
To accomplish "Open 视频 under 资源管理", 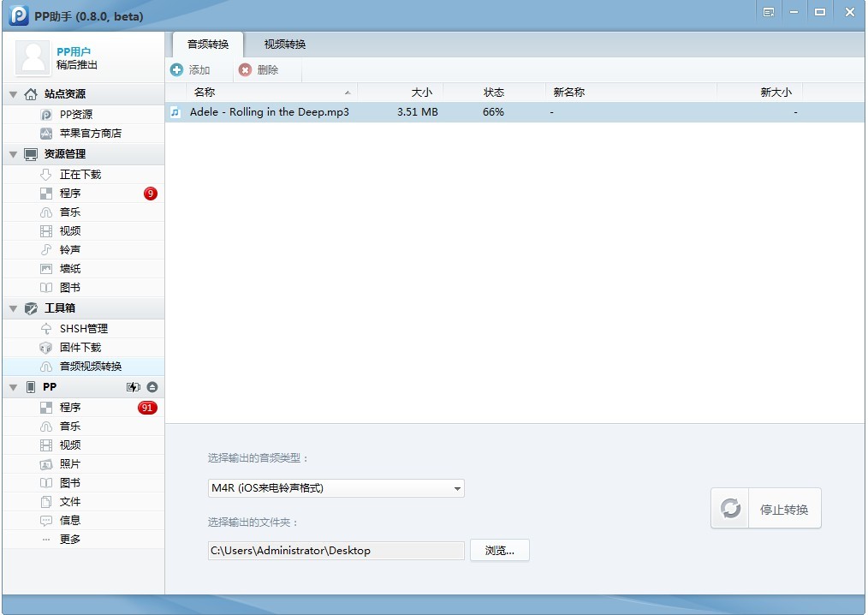I will tap(84, 231).
